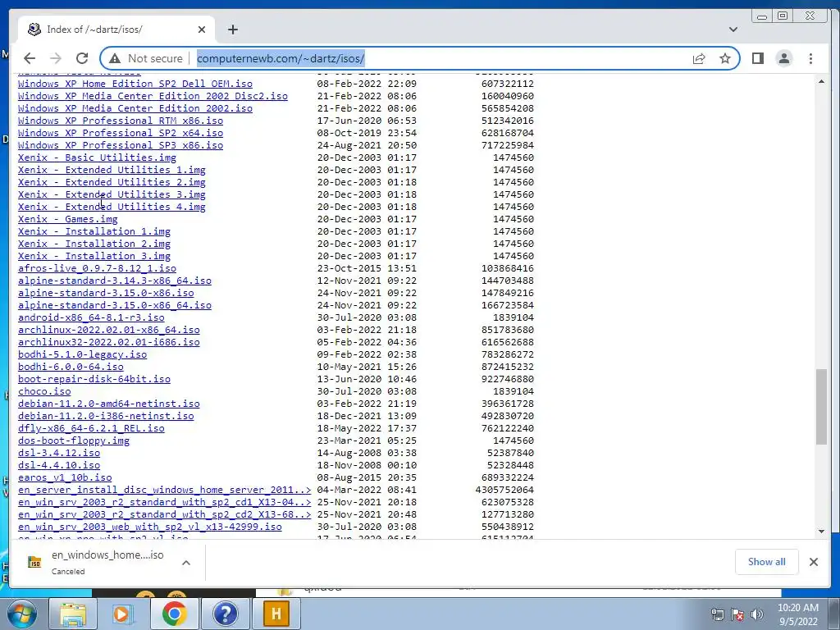Download archlinux-2022.02.01-x86_64.iso

[109, 330]
